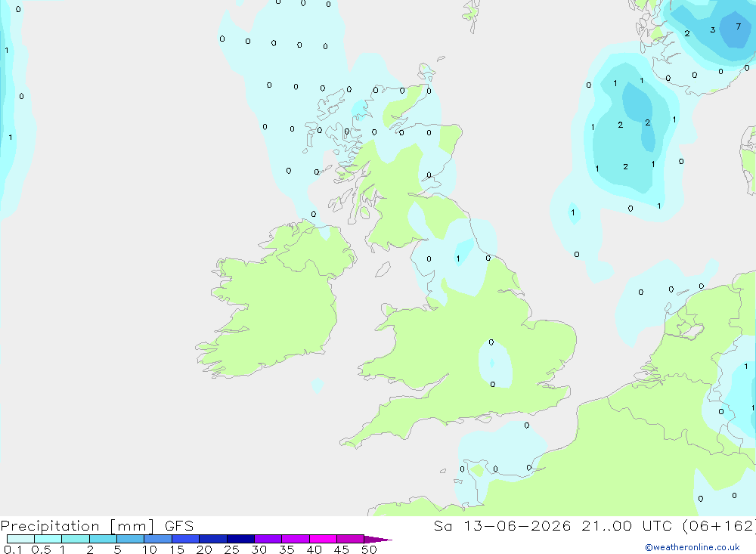Open the weatheronline.co.uk copyright link
The image size is (756, 554).
coord(692,547)
